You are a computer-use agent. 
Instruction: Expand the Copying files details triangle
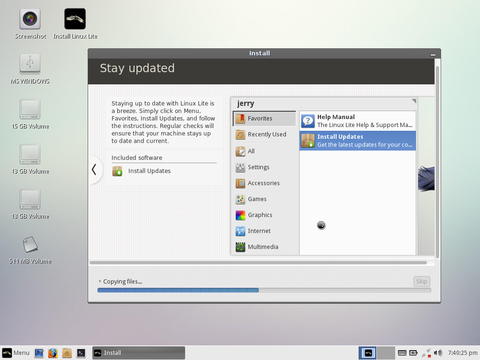coord(99,281)
